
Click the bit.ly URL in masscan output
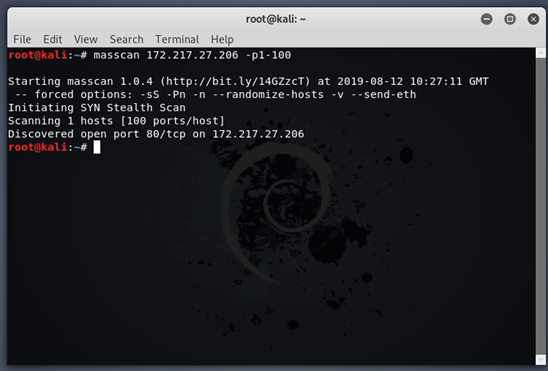[235, 81]
